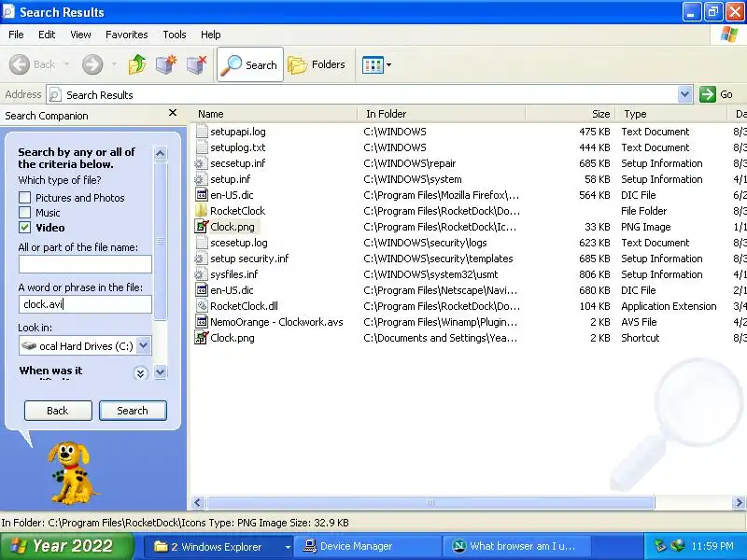Image resolution: width=747 pixels, height=560 pixels.
Task: Click the horizontal scrollbar left arrow
Action: pos(198,502)
